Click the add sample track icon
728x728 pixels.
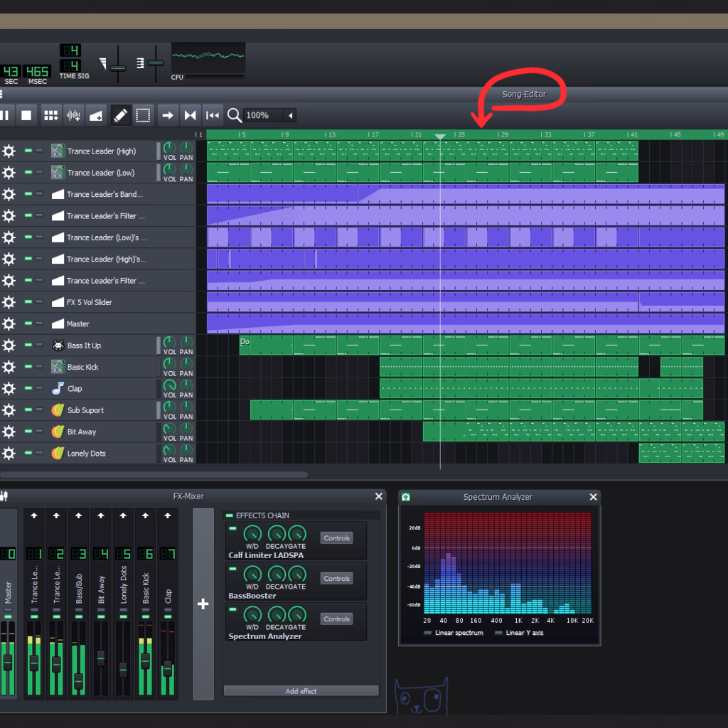pyautogui.click(x=73, y=115)
